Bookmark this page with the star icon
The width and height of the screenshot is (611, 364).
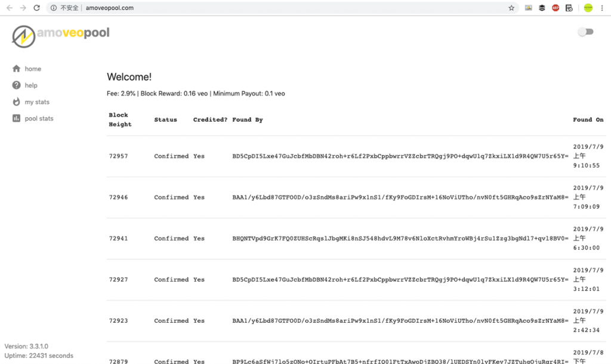click(511, 8)
